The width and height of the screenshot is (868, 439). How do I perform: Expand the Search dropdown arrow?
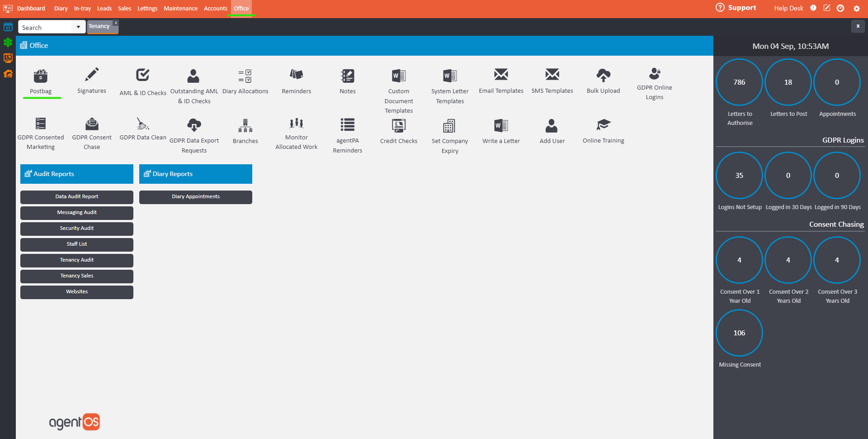78,27
